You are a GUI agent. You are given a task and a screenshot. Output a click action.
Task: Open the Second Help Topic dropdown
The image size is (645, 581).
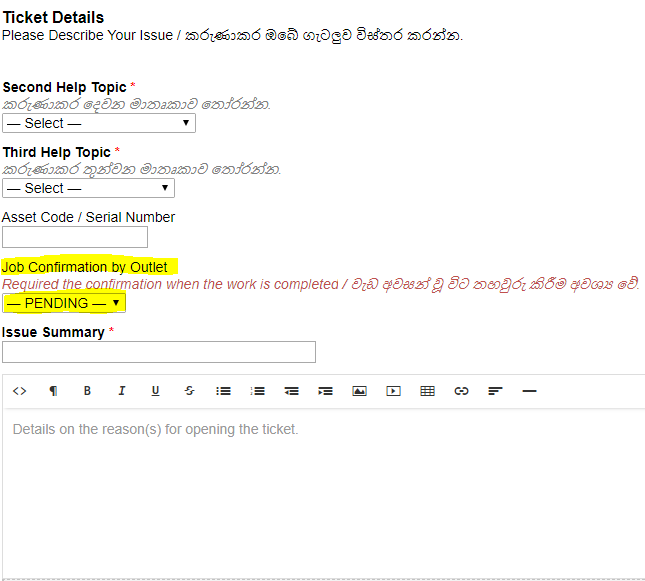(x=99, y=123)
